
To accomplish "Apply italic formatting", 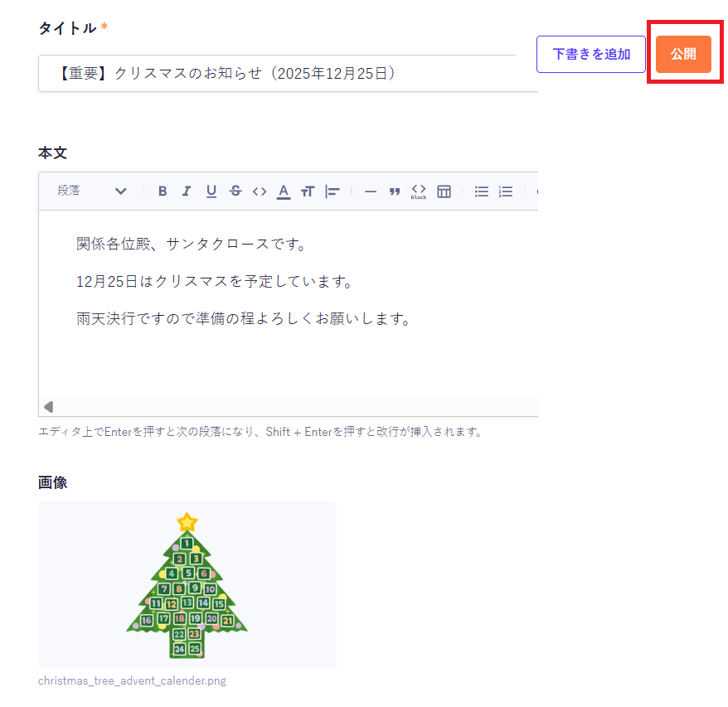I will [x=187, y=191].
